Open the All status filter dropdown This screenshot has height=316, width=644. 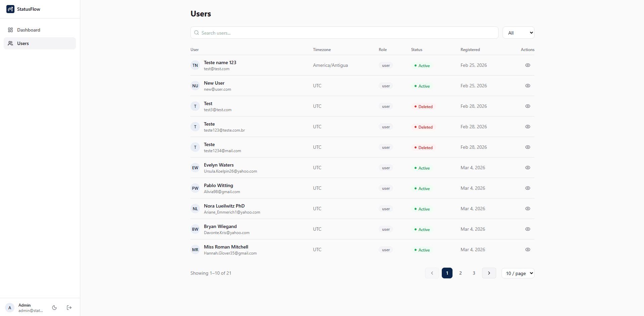click(518, 33)
